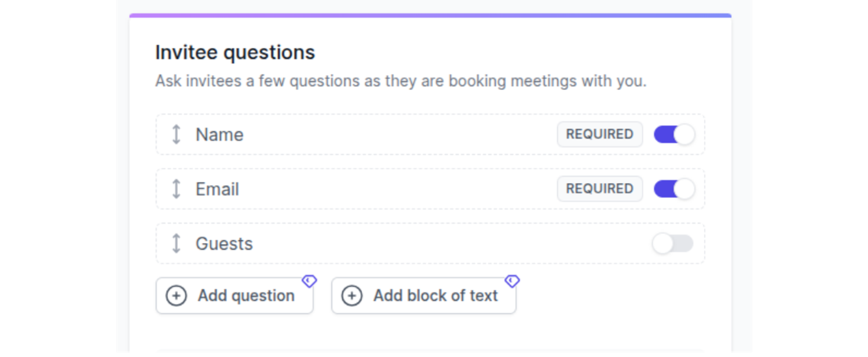Image resolution: width=868 pixels, height=357 pixels.
Task: Click the diamond badge above Add block of text
Action: coord(513,281)
